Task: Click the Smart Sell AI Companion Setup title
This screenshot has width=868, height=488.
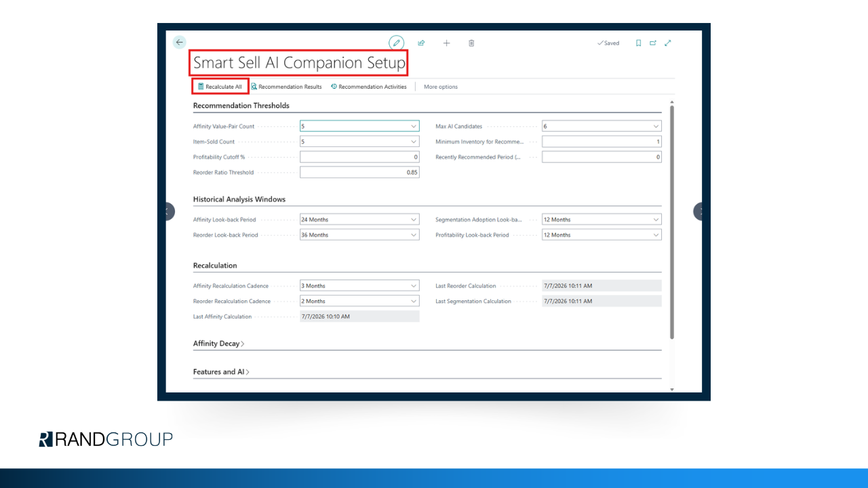Action: pos(299,63)
